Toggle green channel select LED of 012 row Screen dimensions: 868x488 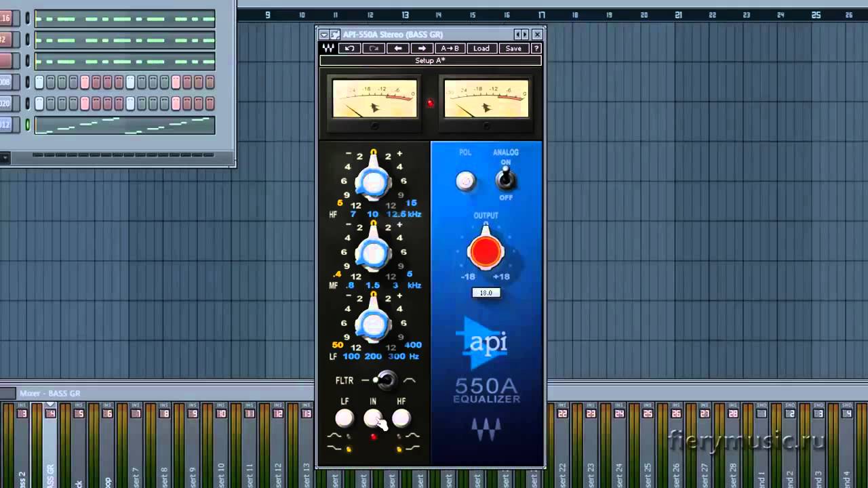point(28,125)
